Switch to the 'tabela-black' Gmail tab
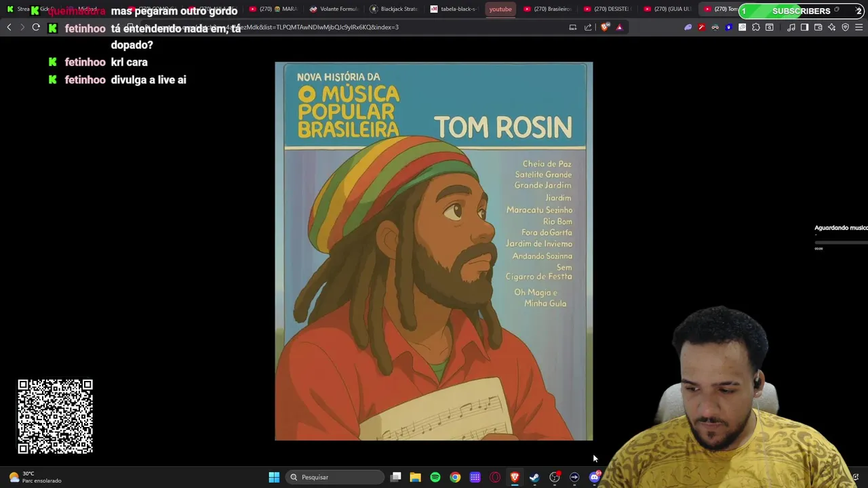The width and height of the screenshot is (868, 488). coord(454,9)
